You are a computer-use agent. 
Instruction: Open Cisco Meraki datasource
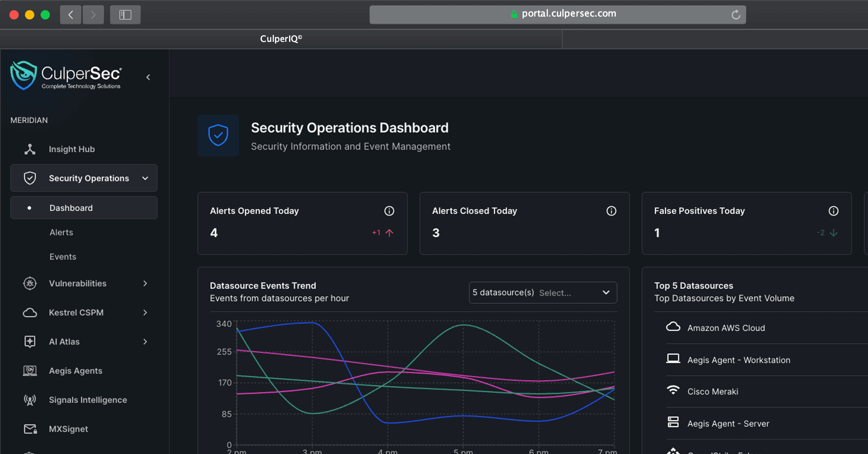pyautogui.click(x=713, y=391)
